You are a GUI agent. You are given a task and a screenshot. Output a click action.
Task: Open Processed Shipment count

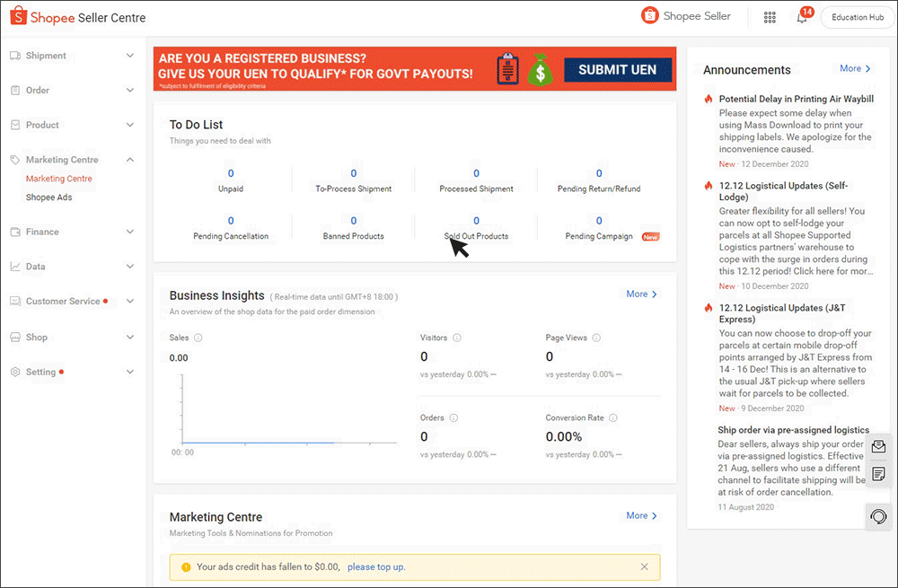click(x=476, y=173)
